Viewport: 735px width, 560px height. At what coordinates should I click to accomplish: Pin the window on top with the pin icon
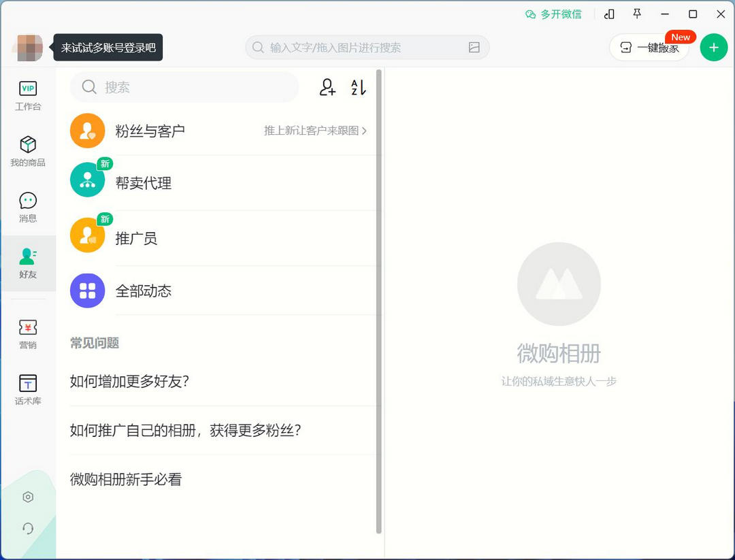tap(637, 14)
